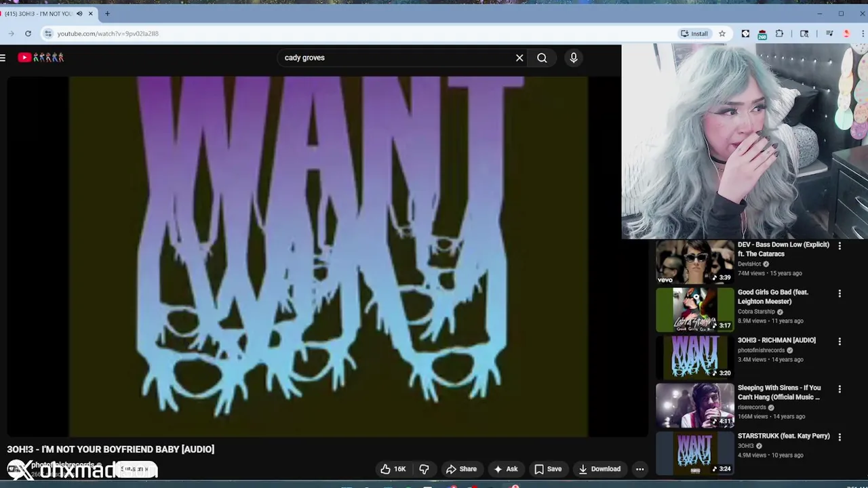Open the YouTube guide hamburger menu
The height and width of the screenshot is (488, 868).
click(3, 58)
